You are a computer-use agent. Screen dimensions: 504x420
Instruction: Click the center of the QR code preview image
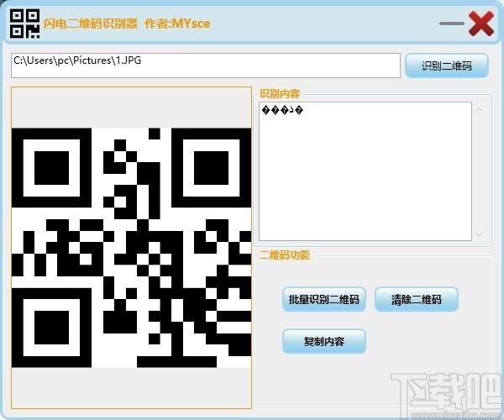click(x=132, y=248)
